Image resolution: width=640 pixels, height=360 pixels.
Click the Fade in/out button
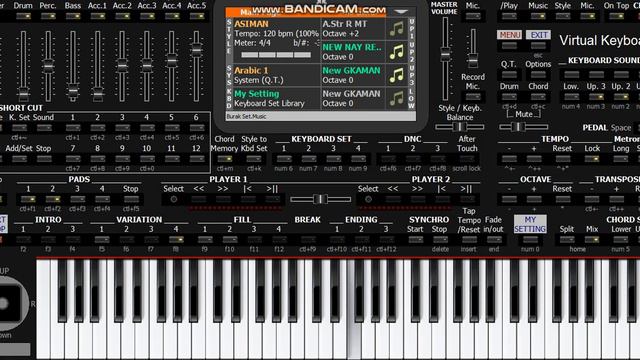click(x=494, y=240)
